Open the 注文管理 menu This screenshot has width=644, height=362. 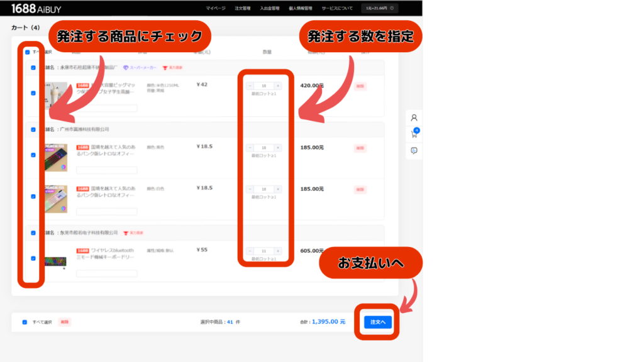(x=242, y=8)
